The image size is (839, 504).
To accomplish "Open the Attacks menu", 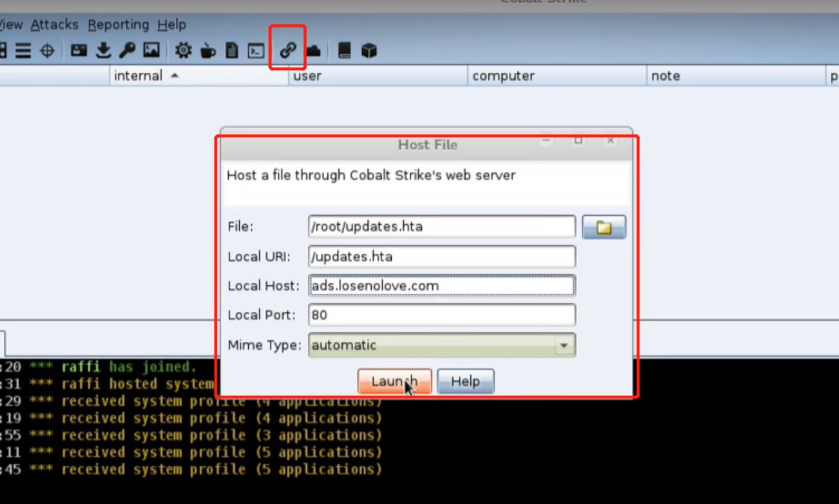I will point(54,25).
